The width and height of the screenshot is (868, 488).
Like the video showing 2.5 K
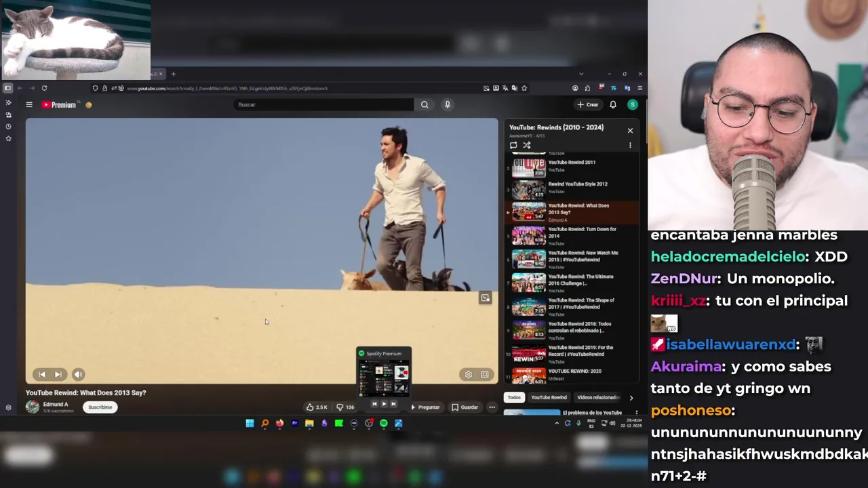(x=317, y=407)
